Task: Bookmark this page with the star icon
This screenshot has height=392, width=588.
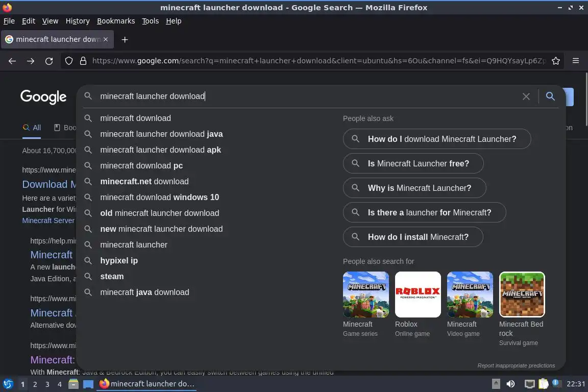Action: click(556, 61)
